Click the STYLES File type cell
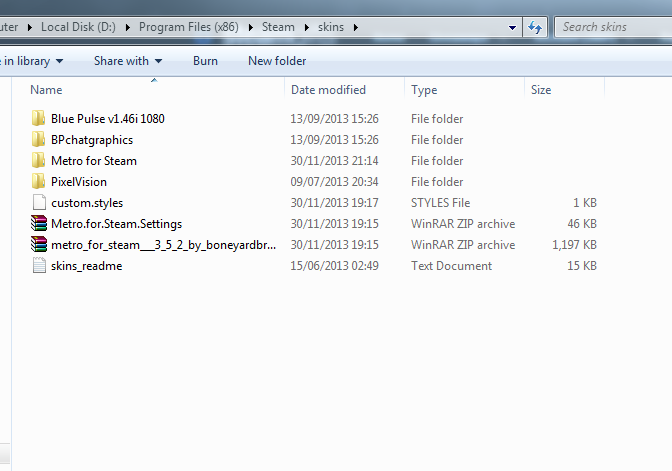This screenshot has height=471, width=672. point(441,203)
